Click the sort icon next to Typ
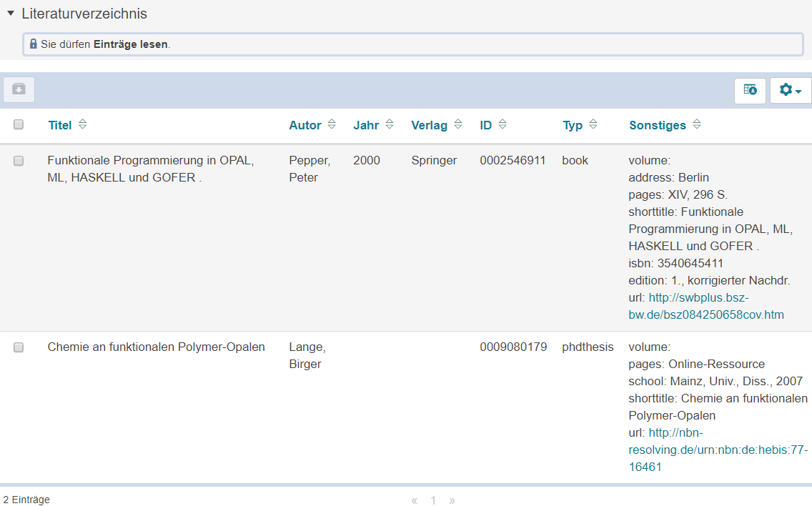Image resolution: width=812 pixels, height=506 pixels. [593, 124]
